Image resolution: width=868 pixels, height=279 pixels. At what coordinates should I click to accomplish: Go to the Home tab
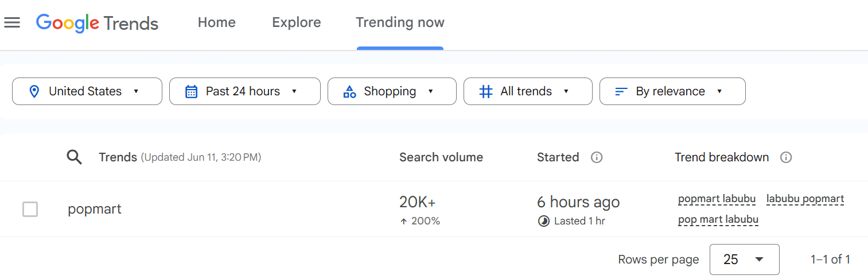click(x=217, y=22)
